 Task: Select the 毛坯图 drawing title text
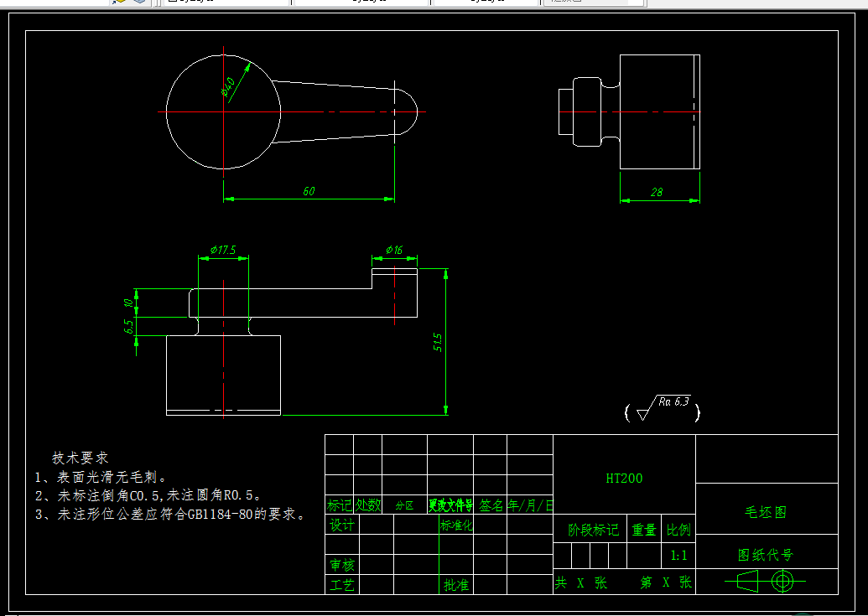766,512
